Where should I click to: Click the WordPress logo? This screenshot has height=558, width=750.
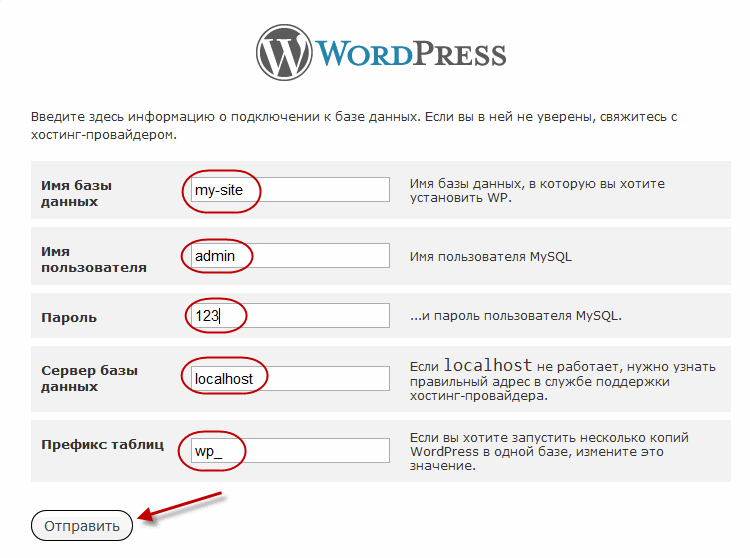381,53
